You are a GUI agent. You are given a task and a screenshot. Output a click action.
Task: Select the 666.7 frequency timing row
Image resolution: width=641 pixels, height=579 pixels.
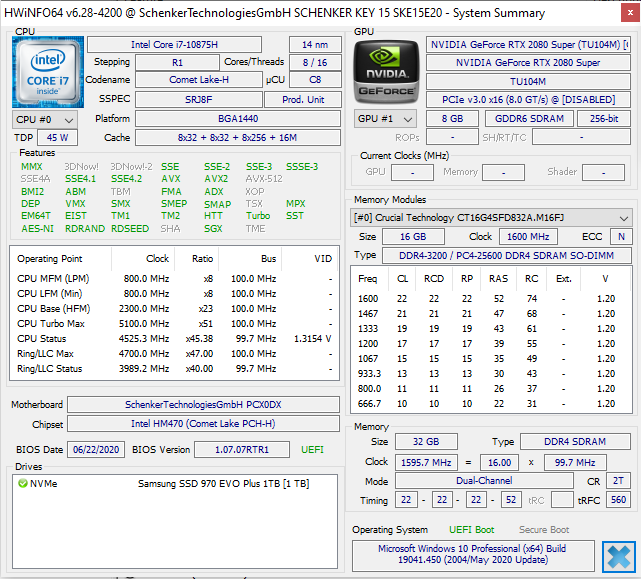coord(490,404)
